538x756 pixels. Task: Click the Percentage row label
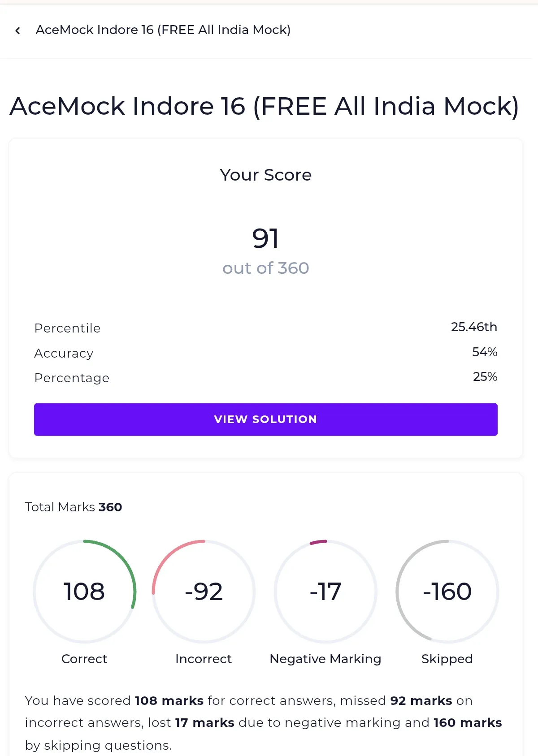coord(72,378)
